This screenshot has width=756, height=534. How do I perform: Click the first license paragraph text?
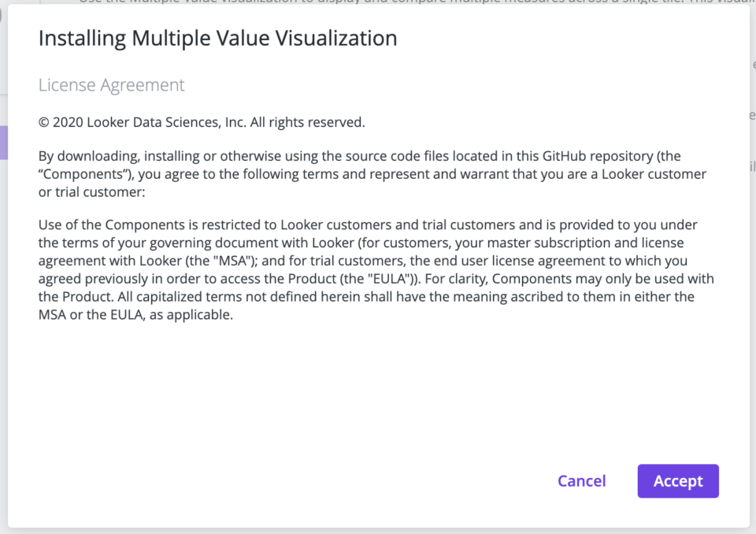click(x=370, y=173)
